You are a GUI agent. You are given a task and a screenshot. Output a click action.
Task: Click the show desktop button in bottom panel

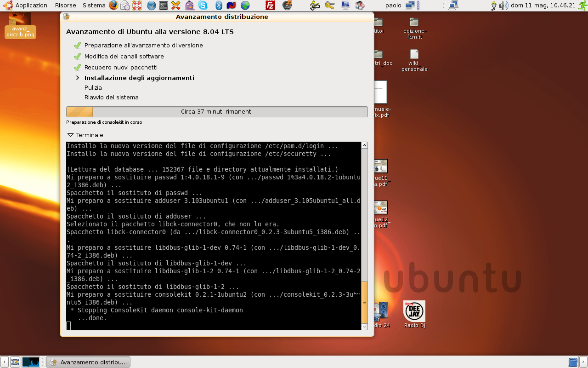15,362
